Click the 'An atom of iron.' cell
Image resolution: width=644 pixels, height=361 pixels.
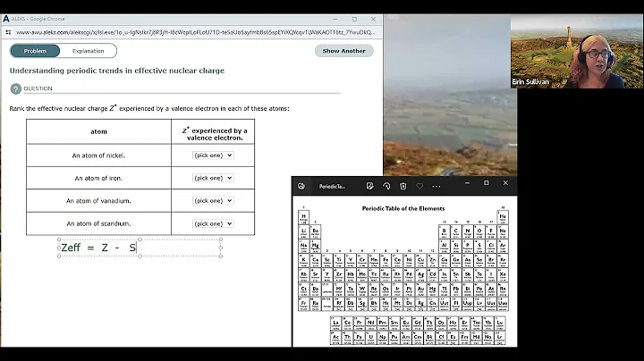point(98,178)
